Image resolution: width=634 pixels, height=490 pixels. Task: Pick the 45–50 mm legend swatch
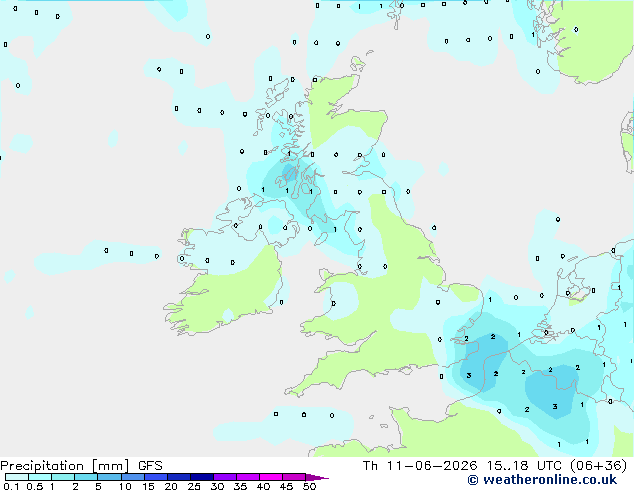pos(294,477)
